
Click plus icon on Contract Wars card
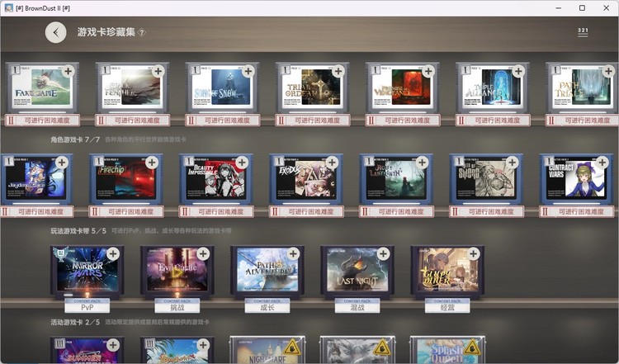[x=601, y=163]
